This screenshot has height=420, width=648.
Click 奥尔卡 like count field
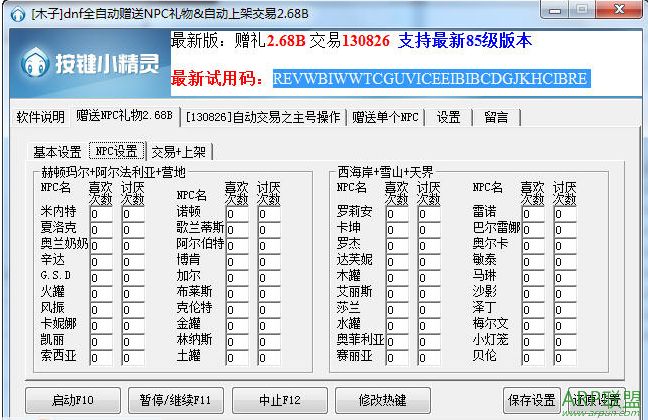[x=533, y=246]
